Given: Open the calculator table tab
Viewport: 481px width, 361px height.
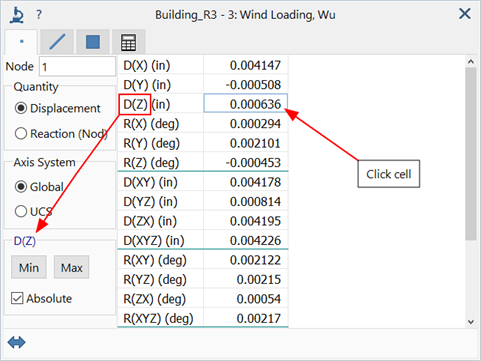Looking at the screenshot, I should point(128,42).
